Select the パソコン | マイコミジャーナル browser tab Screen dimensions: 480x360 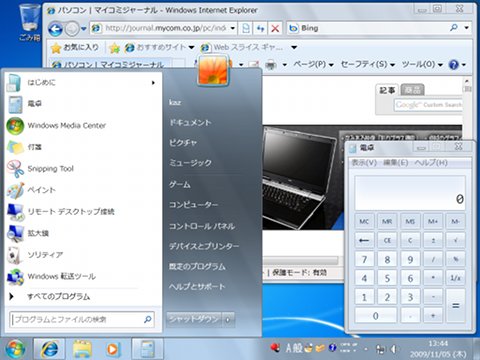pos(110,64)
